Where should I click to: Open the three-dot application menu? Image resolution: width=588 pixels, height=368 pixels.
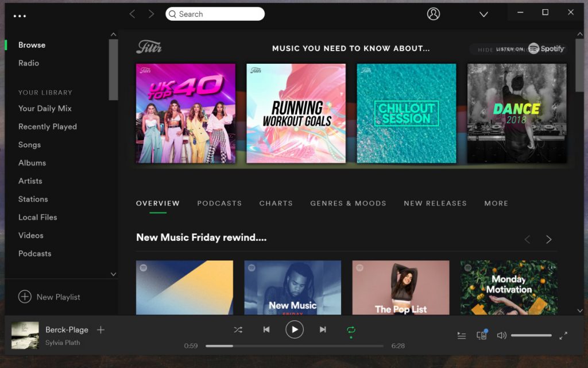click(20, 16)
